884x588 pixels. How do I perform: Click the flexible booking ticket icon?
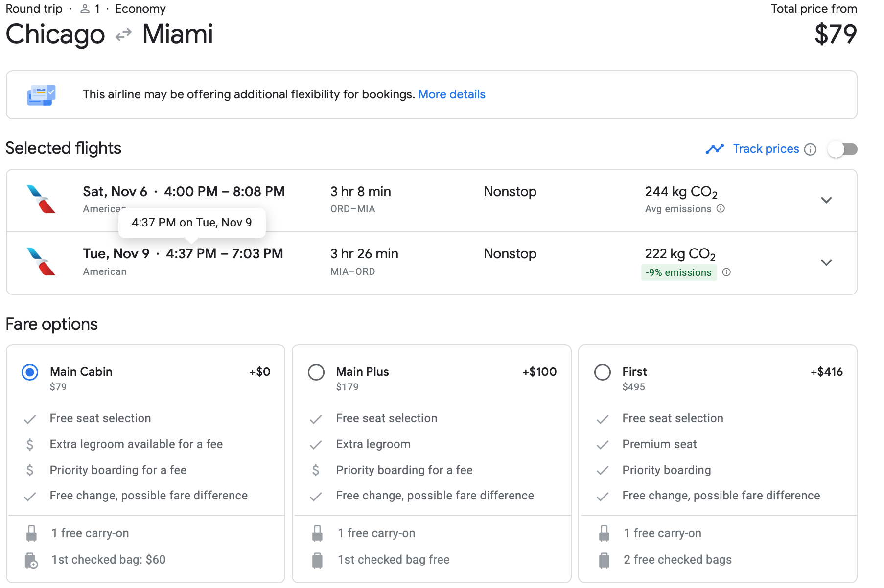coord(41,95)
